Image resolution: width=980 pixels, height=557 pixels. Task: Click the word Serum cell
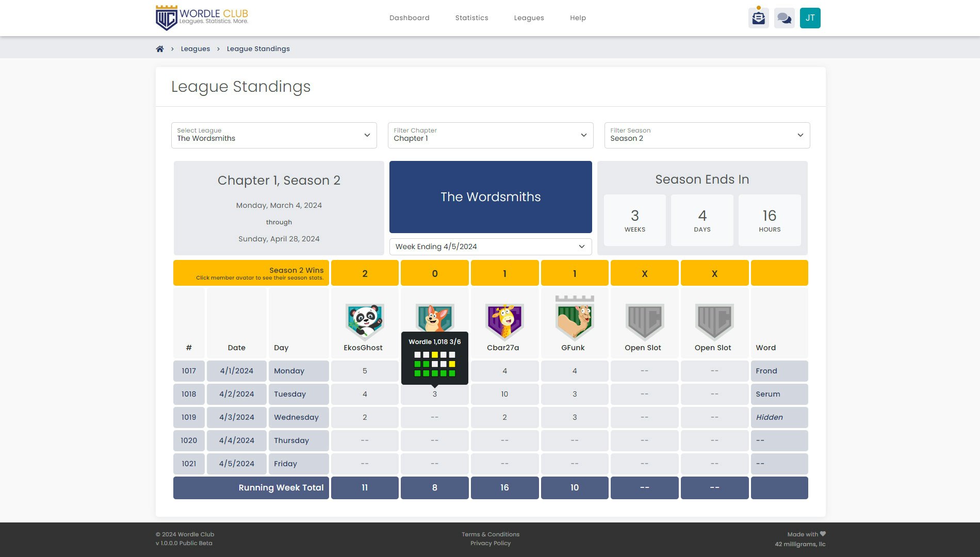(x=779, y=394)
